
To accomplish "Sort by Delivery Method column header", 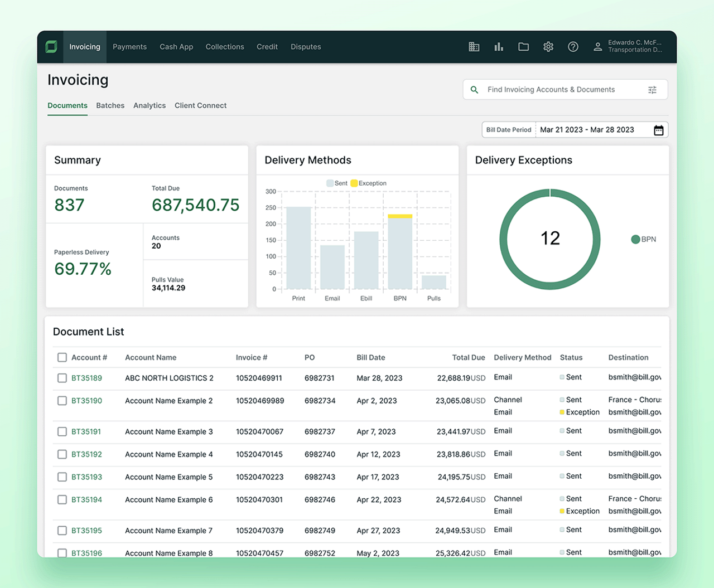I will click(523, 358).
